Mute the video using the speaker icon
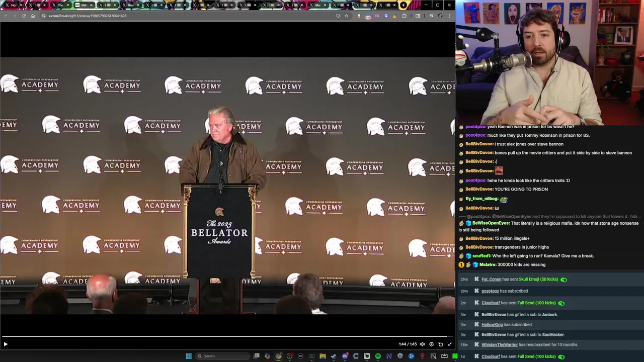The width and height of the screenshot is (644, 362). [x=422, y=344]
